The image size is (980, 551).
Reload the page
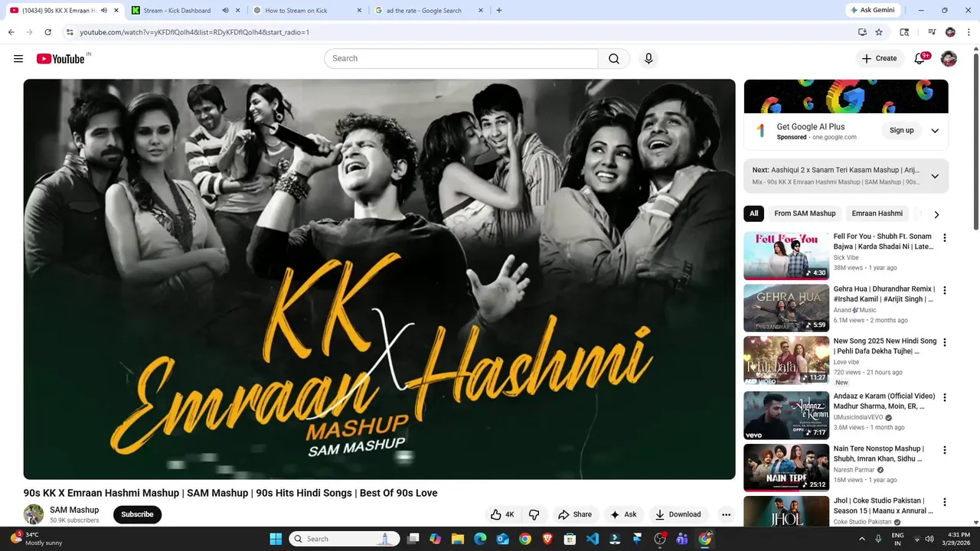[47, 32]
